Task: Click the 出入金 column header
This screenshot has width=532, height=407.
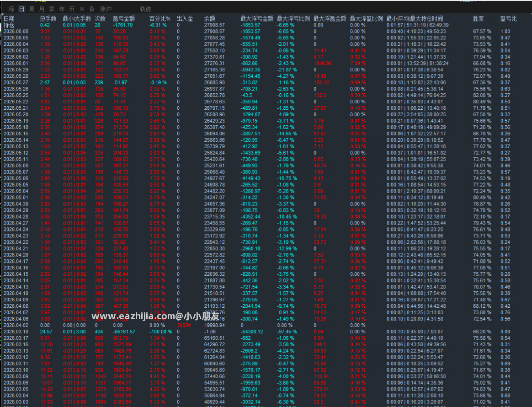Action: [185, 19]
